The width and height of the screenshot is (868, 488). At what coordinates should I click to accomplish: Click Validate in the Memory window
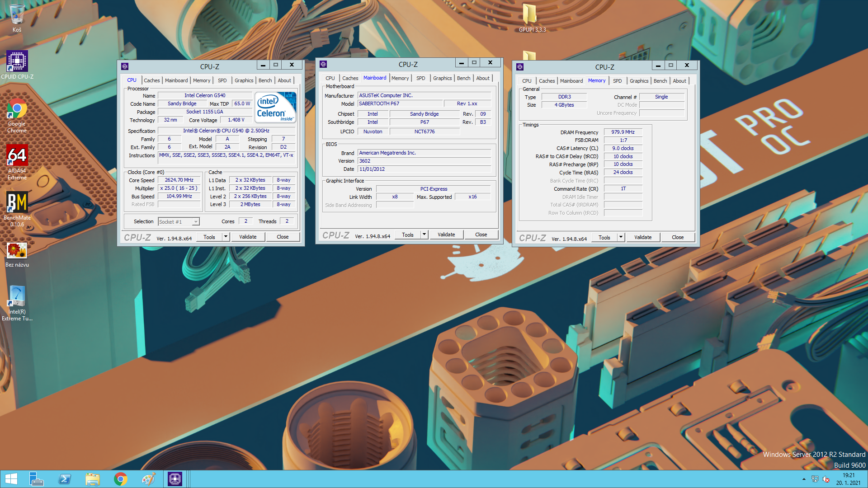click(643, 237)
